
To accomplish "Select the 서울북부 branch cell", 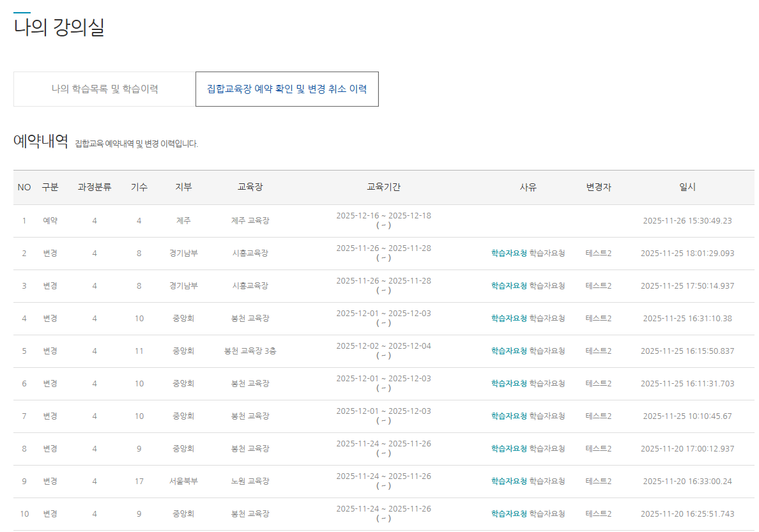I will coord(183,481).
